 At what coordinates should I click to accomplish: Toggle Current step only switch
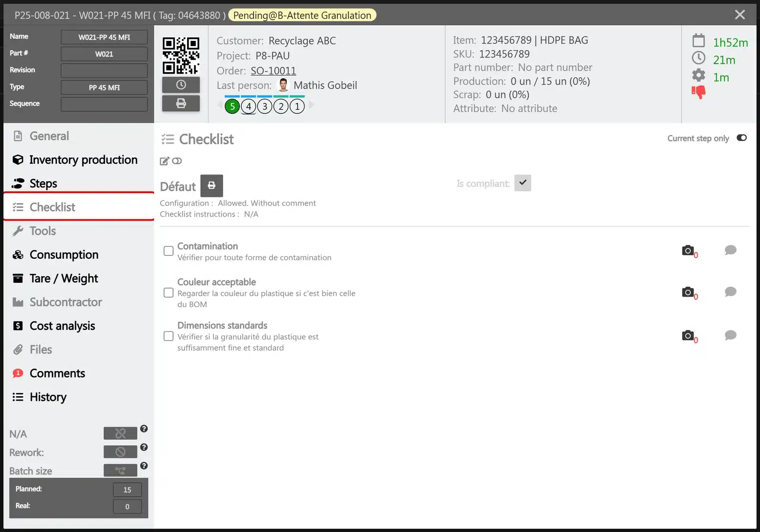click(x=741, y=138)
